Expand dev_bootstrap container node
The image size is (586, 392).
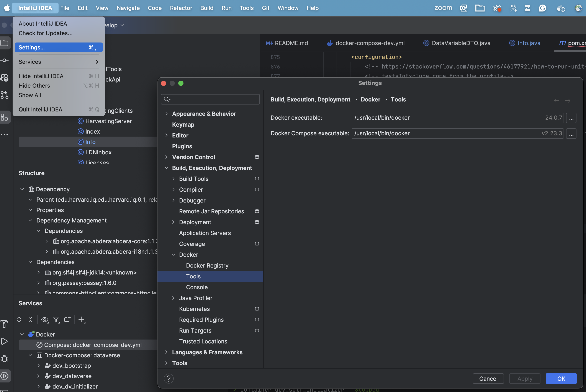tap(39, 366)
